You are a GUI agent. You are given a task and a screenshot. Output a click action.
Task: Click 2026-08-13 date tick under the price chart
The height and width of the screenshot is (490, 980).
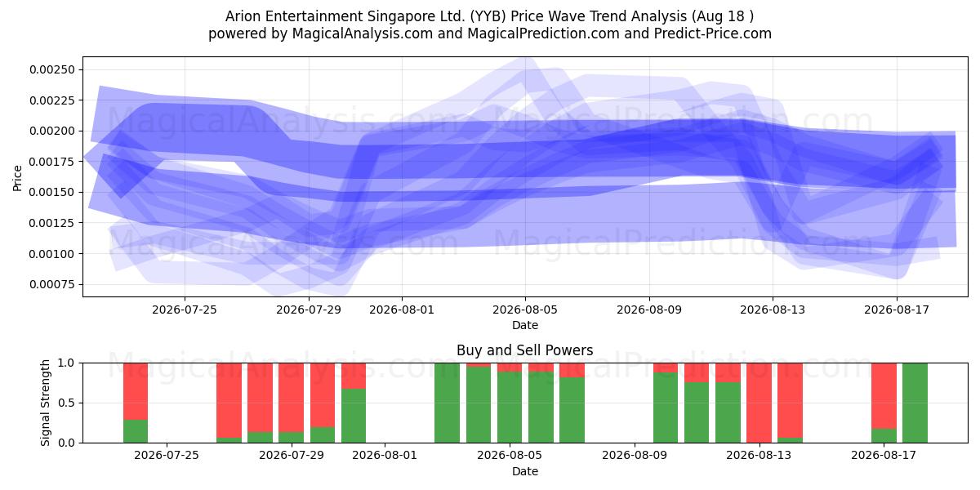(x=773, y=310)
